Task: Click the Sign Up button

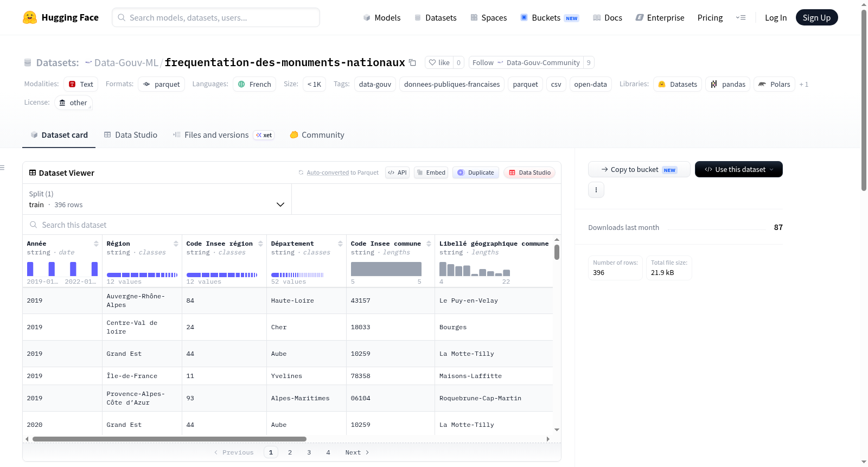Action: pos(816,17)
